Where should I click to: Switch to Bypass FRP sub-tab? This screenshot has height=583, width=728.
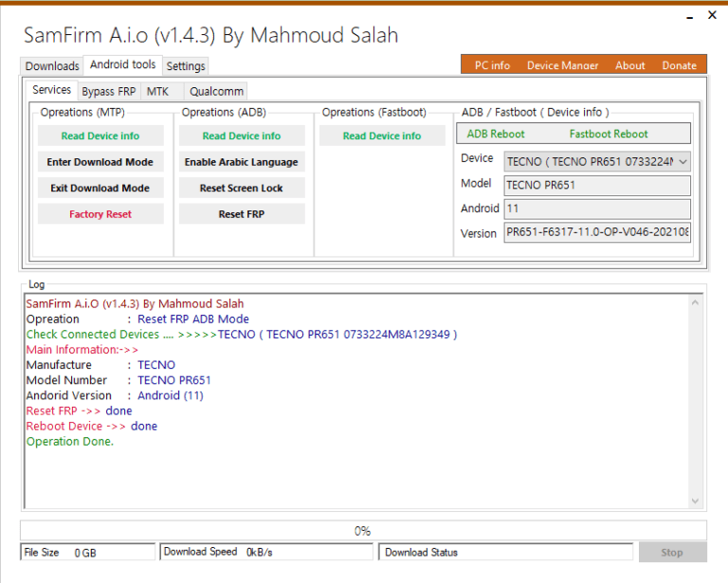coord(109,91)
